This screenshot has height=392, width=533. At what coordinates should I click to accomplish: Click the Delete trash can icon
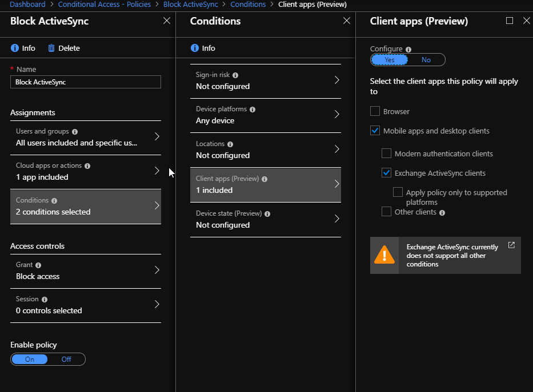pyautogui.click(x=51, y=48)
